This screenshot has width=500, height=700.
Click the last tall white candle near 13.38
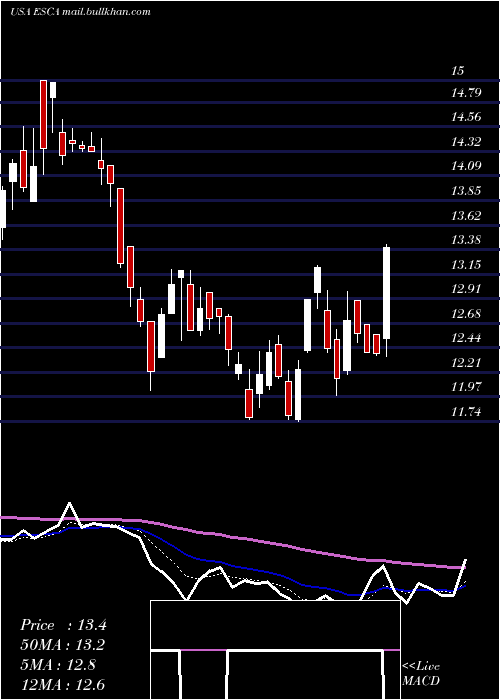point(387,293)
